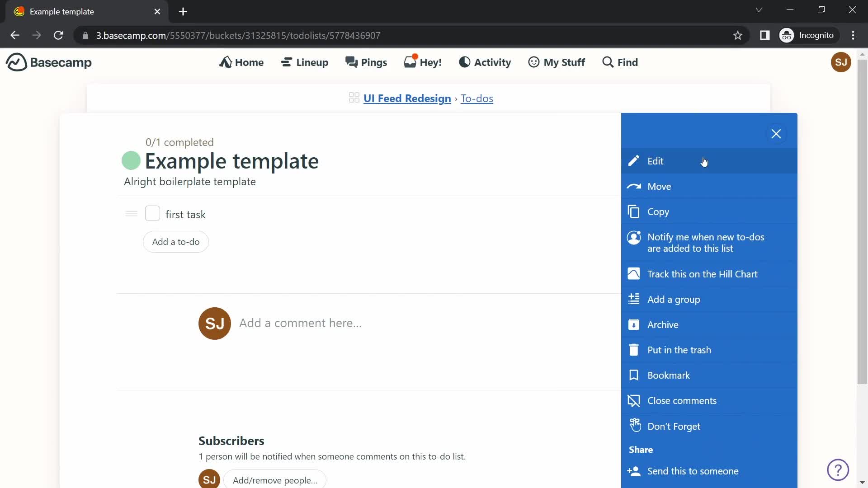Select the Bookmark icon in menu
868x488 pixels.
coord(634,375)
